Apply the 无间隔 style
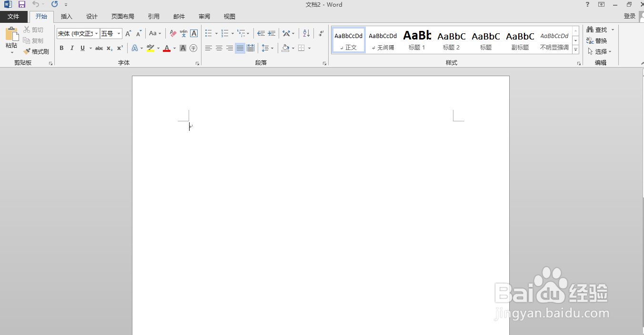 click(x=382, y=40)
